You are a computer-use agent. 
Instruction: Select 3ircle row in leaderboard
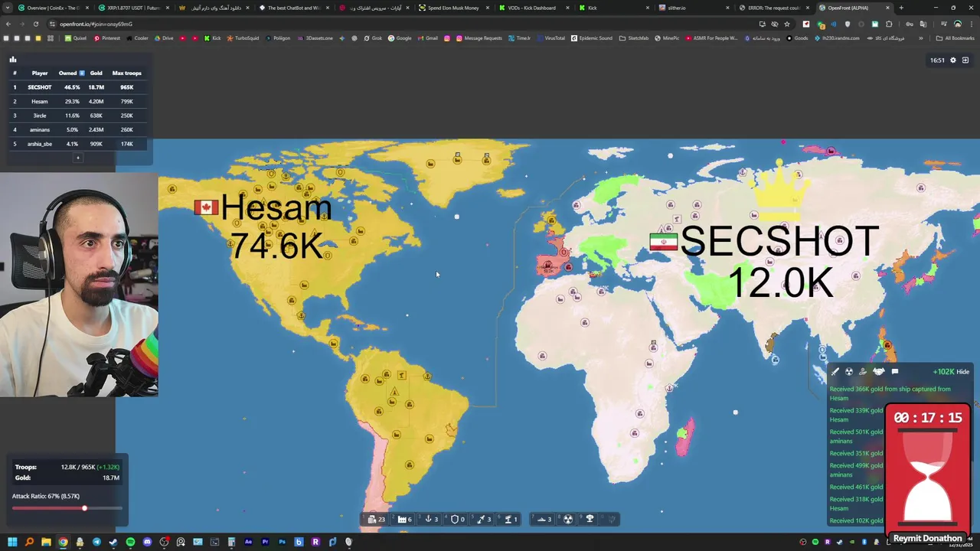click(x=77, y=116)
